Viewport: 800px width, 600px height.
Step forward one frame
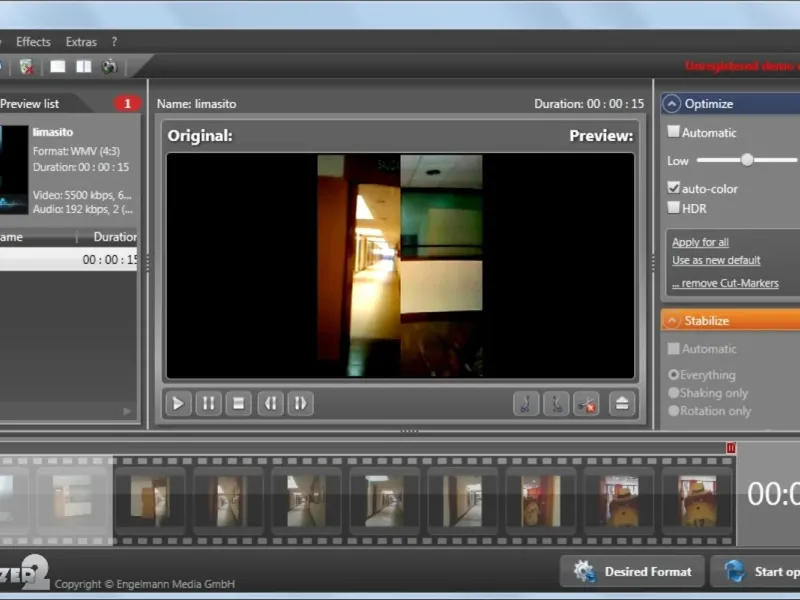(300, 404)
